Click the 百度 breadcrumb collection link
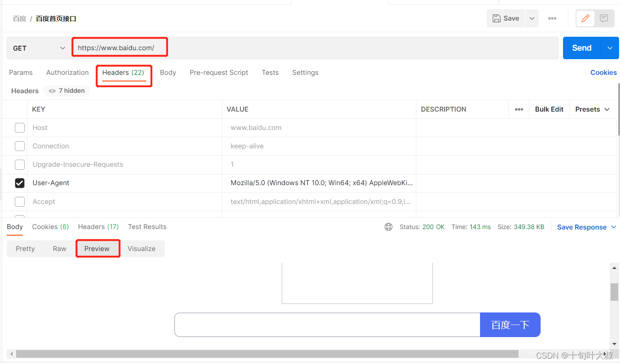Viewport: 620px width, 364px height. coord(19,18)
